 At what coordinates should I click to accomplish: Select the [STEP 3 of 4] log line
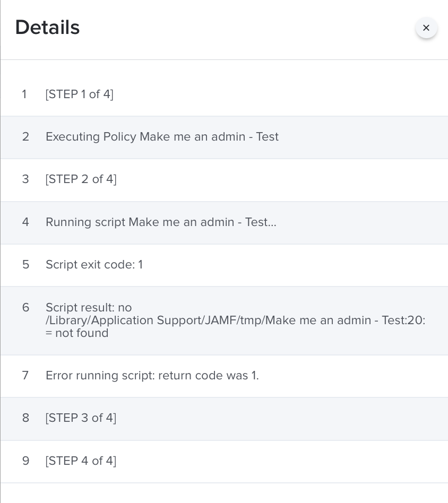[81, 418]
